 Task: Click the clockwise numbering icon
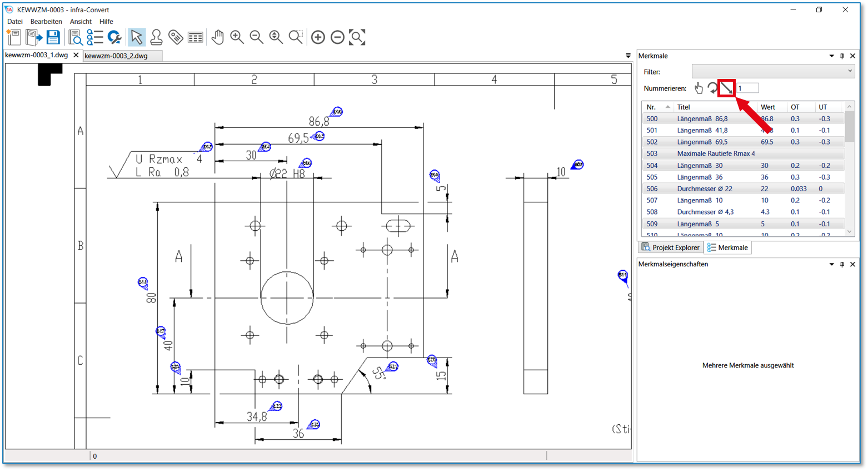(712, 88)
